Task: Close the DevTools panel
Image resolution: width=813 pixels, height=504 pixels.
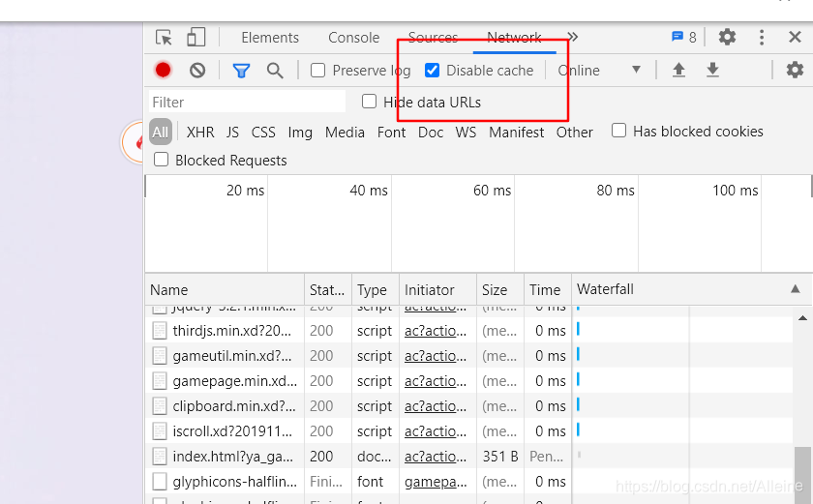Action: tap(795, 38)
